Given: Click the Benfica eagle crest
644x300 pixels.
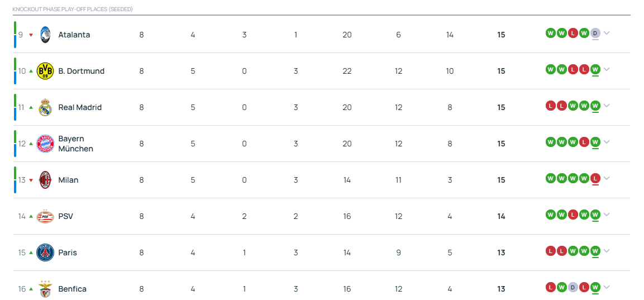Looking at the screenshot, I should (x=45, y=289).
